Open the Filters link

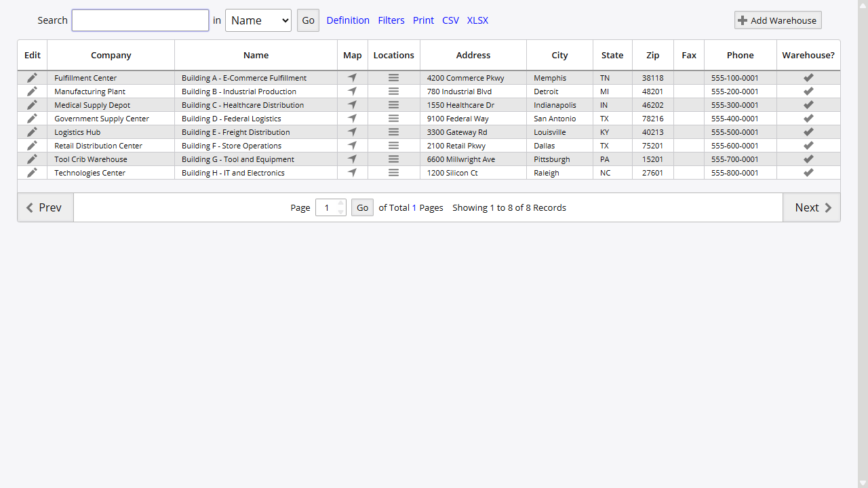(391, 20)
